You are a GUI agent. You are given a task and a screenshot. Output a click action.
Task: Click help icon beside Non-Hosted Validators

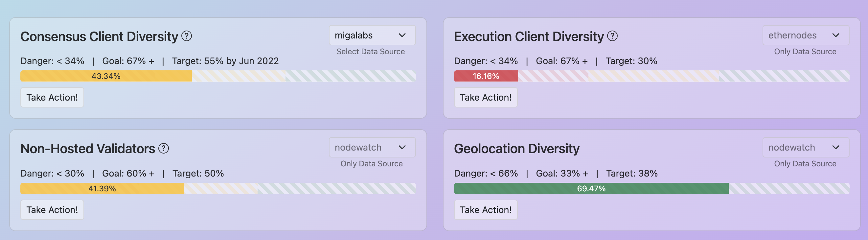pyautogui.click(x=163, y=148)
